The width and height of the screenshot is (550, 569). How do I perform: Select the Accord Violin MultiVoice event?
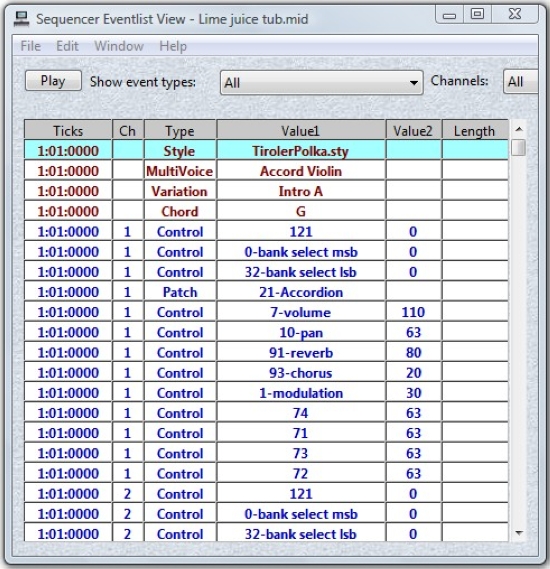(266, 171)
